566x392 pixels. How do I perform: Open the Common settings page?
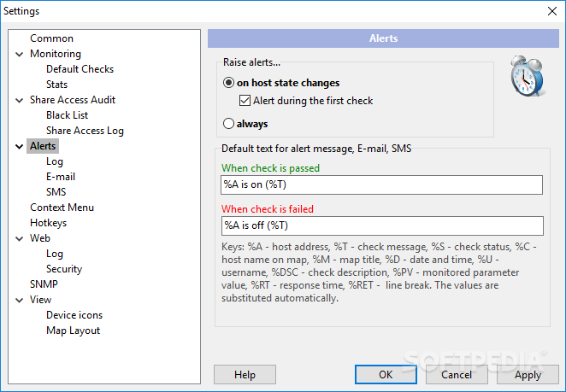coord(51,38)
